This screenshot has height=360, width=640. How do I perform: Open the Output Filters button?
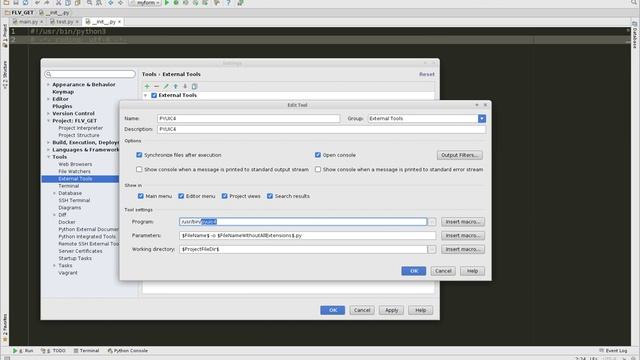(x=460, y=155)
